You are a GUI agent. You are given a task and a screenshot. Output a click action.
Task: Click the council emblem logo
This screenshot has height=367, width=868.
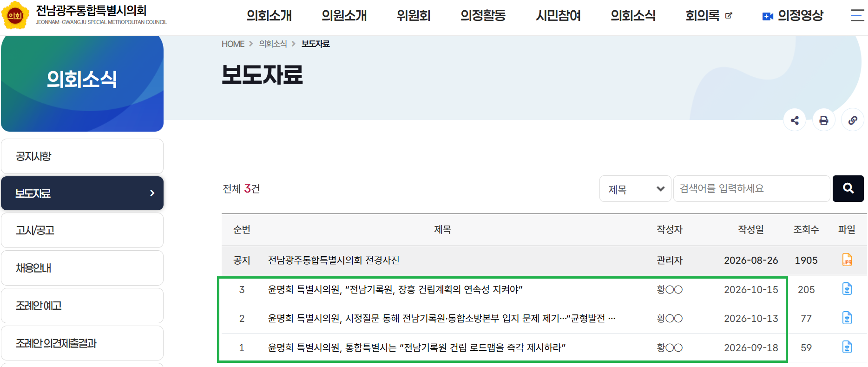[15, 15]
